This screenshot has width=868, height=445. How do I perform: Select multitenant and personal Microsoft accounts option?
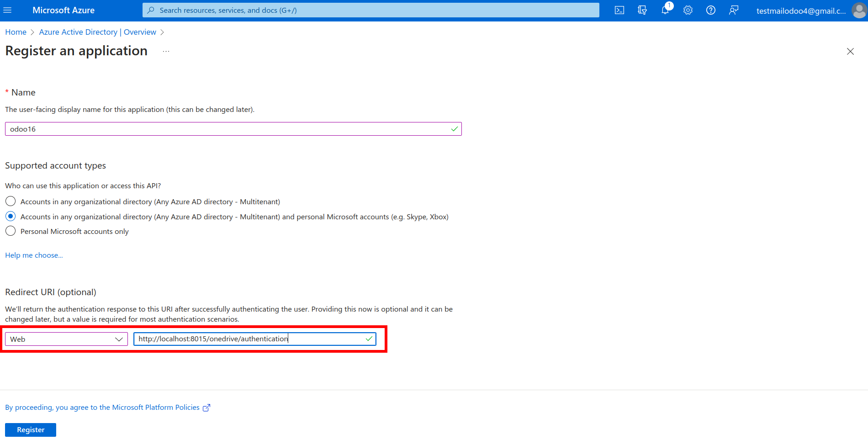pyautogui.click(x=11, y=216)
